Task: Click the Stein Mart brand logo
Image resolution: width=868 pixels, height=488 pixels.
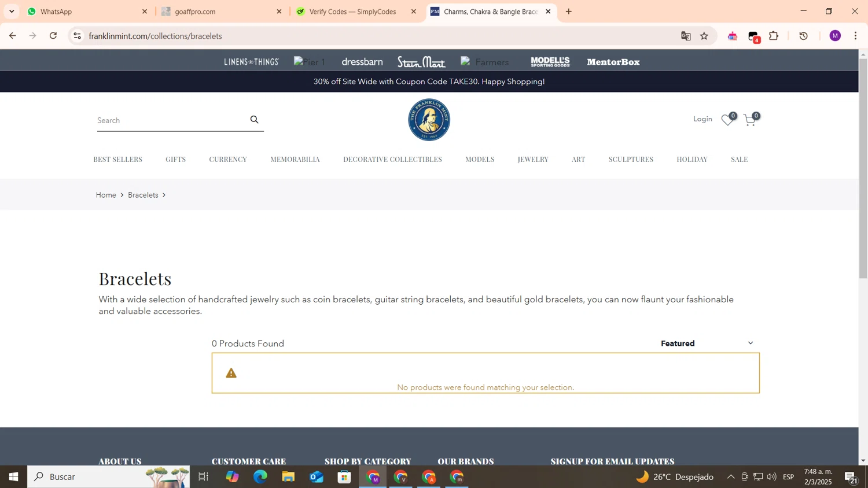Action: (421, 62)
